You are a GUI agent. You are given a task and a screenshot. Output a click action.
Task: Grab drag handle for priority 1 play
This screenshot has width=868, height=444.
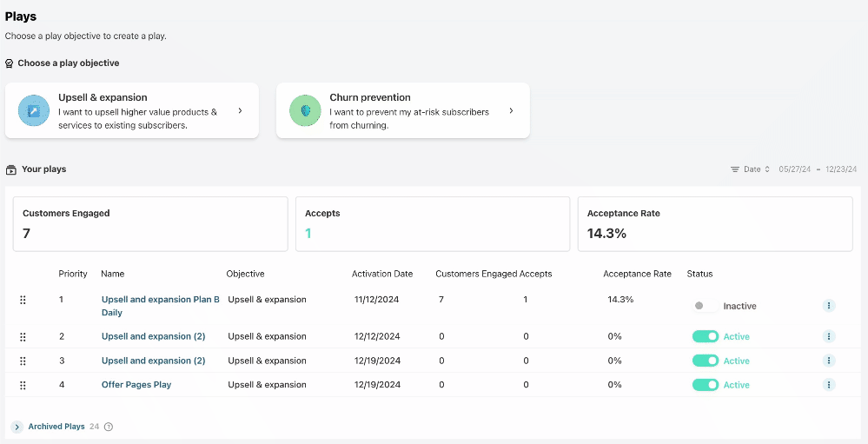(x=23, y=300)
